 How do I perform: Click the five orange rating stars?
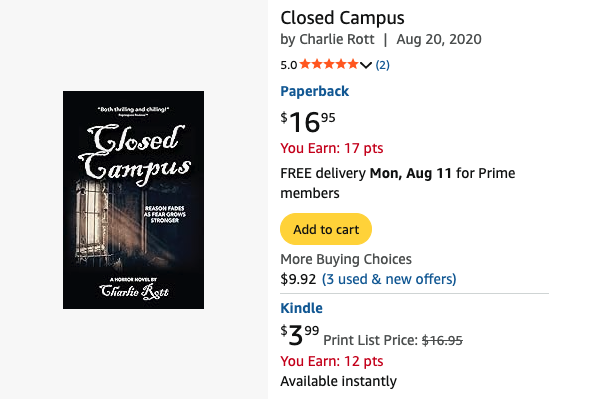(x=329, y=64)
